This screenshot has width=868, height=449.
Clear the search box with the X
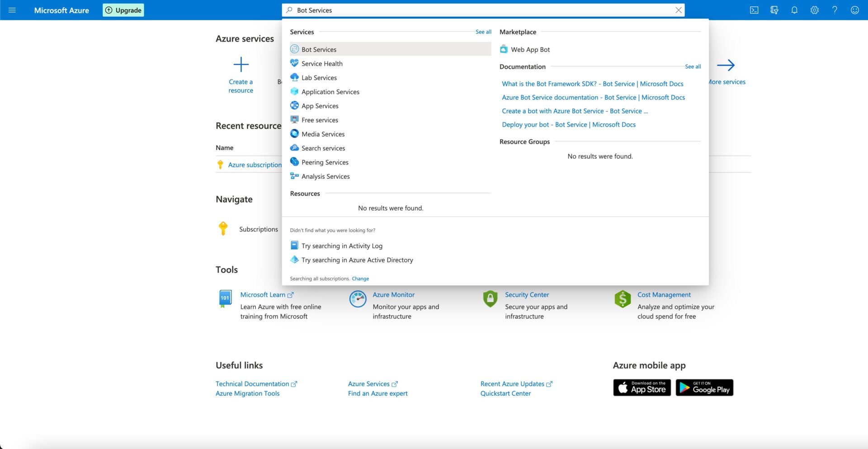click(x=678, y=9)
